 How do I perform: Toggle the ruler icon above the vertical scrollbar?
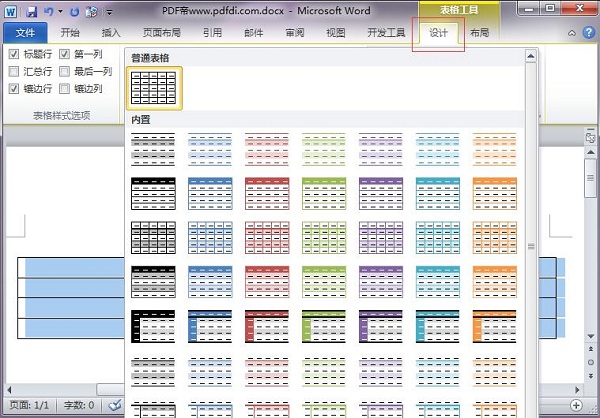[x=590, y=136]
